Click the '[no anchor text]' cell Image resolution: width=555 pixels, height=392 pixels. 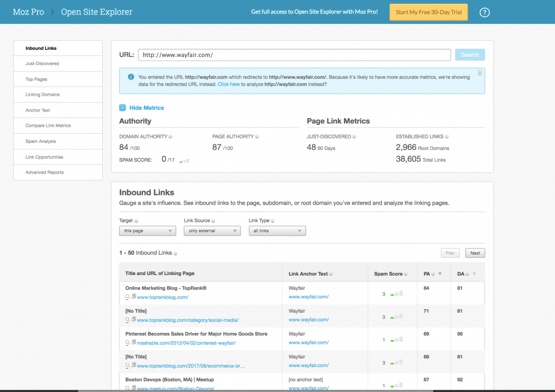coord(306,380)
